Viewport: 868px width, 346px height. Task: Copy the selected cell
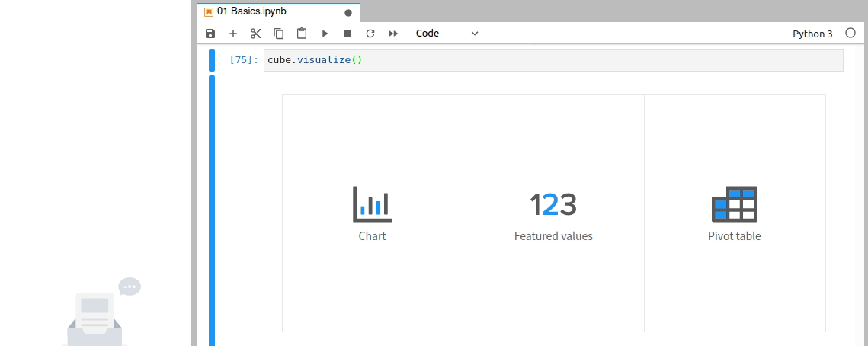coord(279,34)
